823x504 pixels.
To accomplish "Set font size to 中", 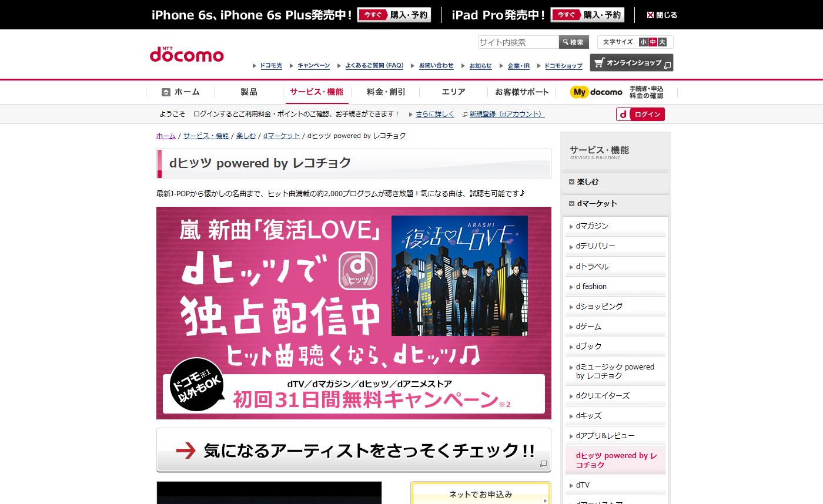I will [653, 42].
